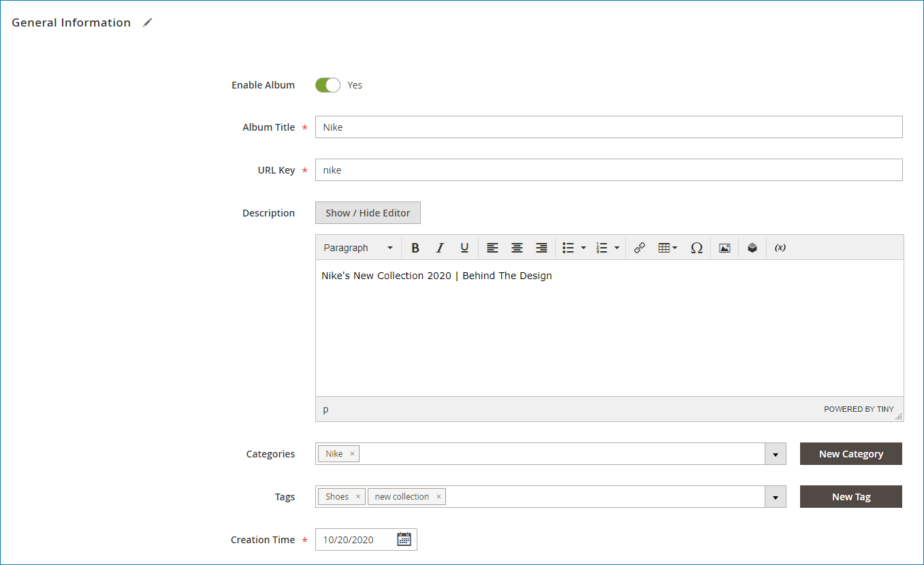Remove the Shoes tag
The image size is (924, 565).
tap(357, 496)
